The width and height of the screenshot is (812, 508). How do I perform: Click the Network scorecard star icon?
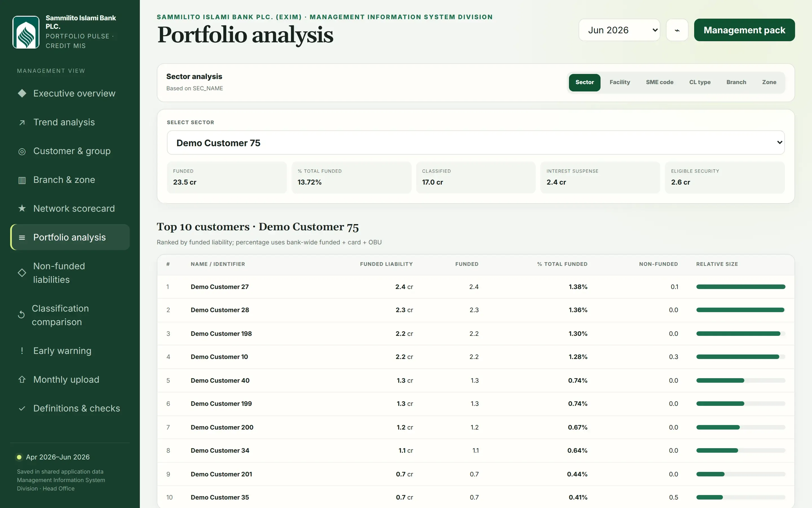click(22, 209)
